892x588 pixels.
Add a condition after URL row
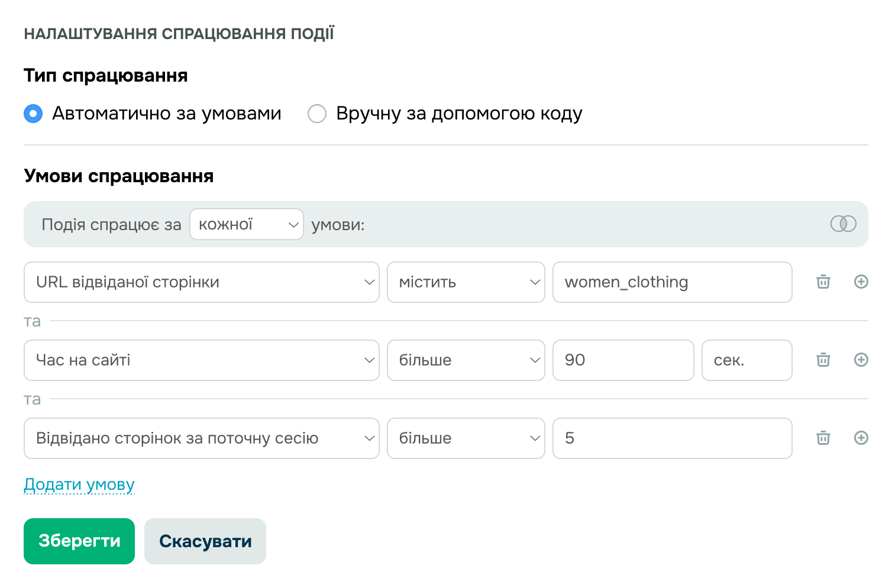(x=861, y=282)
